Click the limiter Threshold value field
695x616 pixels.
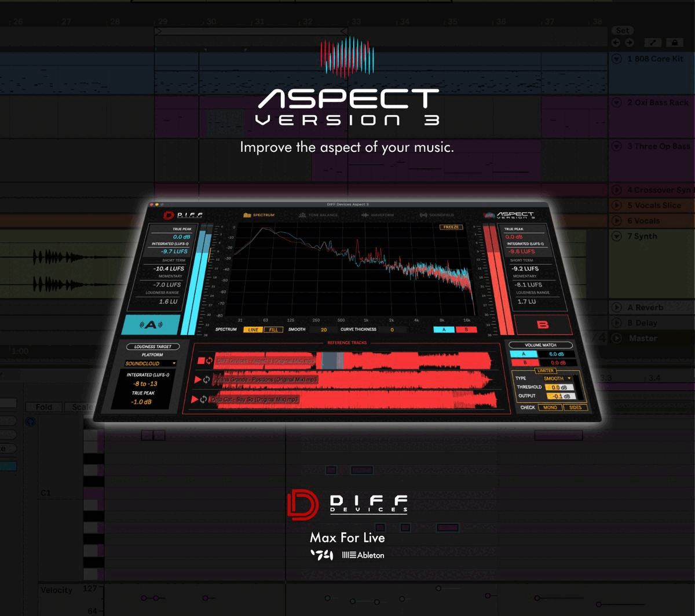tap(559, 387)
